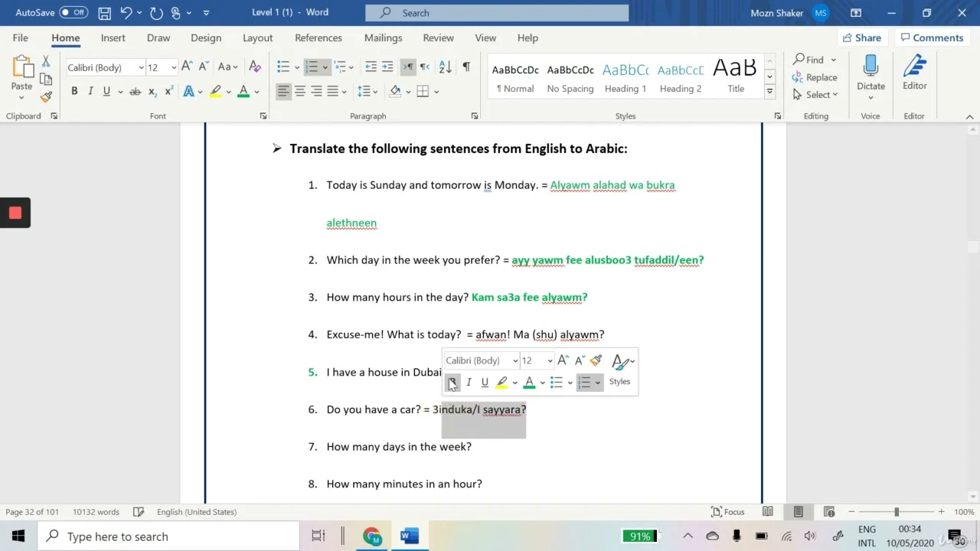Viewport: 980px width, 551px height.
Task: Expand the Select dropdown in Editing
Action: [816, 95]
